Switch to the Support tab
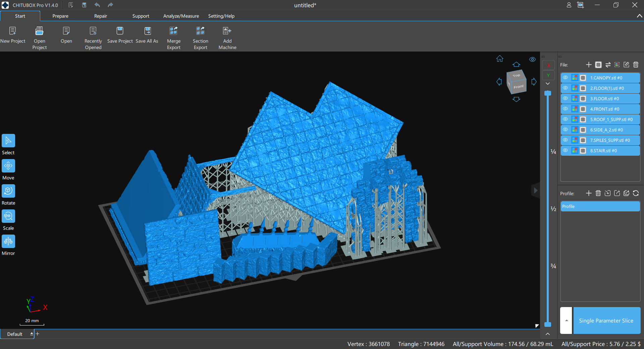The width and height of the screenshot is (644, 349). pyautogui.click(x=141, y=16)
